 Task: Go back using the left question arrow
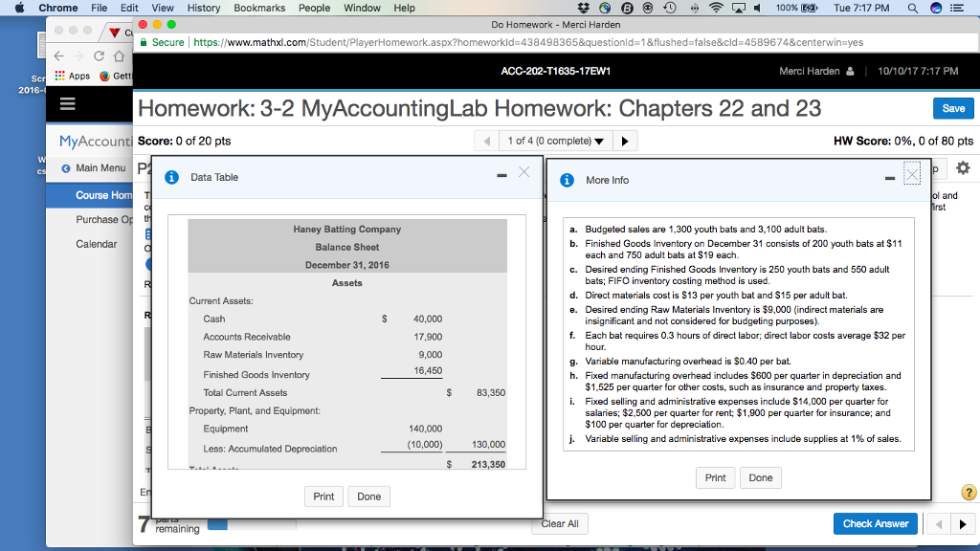pyautogui.click(x=486, y=140)
